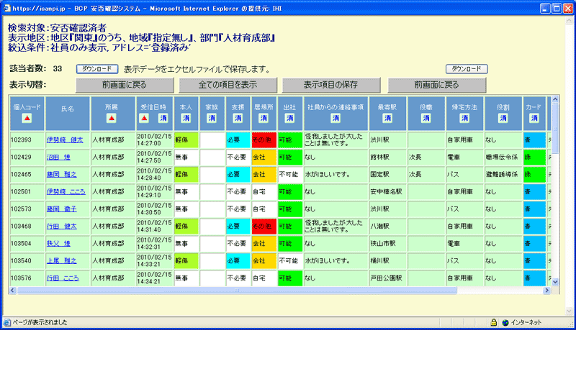Click yellow 会社 cell in row 102429

pos(264,157)
